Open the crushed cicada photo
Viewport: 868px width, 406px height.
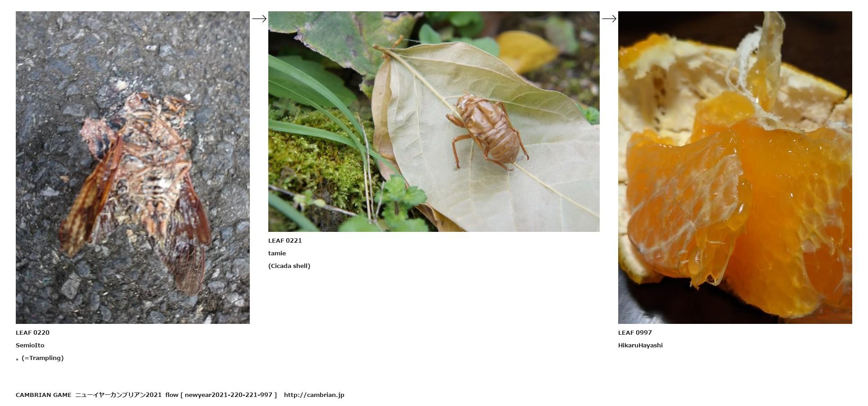point(133,167)
